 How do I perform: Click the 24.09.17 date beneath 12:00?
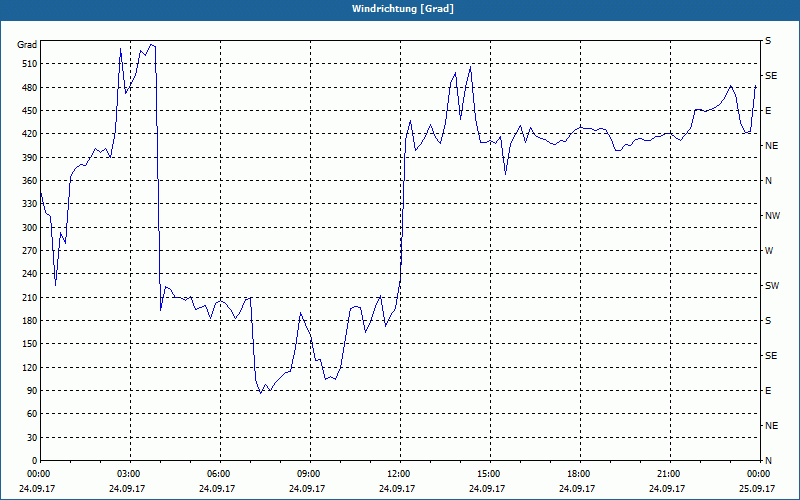coord(397,488)
